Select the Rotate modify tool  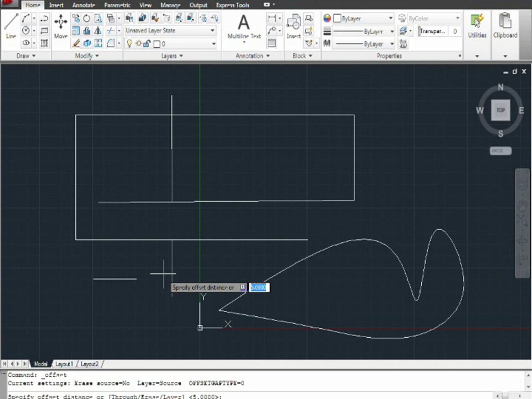click(87, 19)
